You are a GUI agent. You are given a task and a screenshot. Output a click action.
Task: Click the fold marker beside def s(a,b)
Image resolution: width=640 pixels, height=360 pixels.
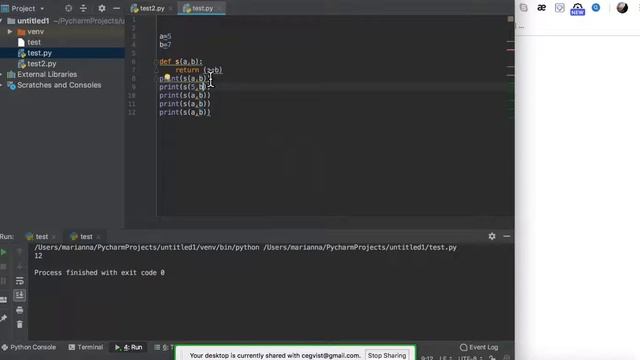click(x=156, y=62)
